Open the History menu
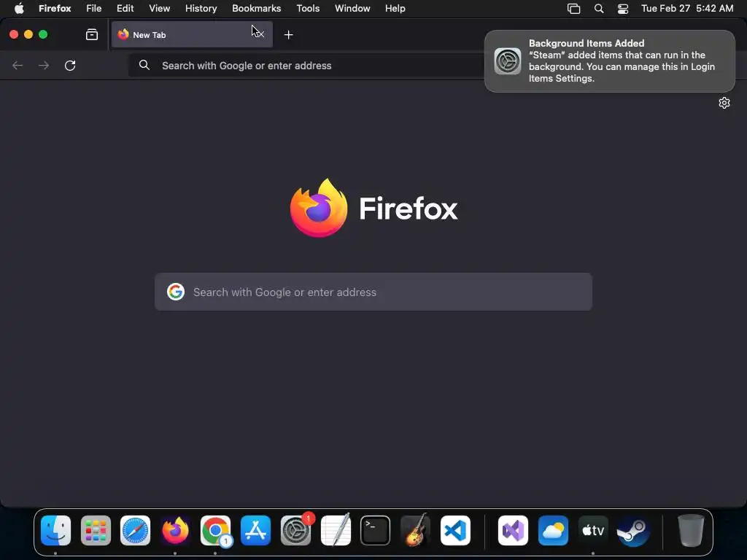Screen dimensions: 747x560 tap(201, 8)
